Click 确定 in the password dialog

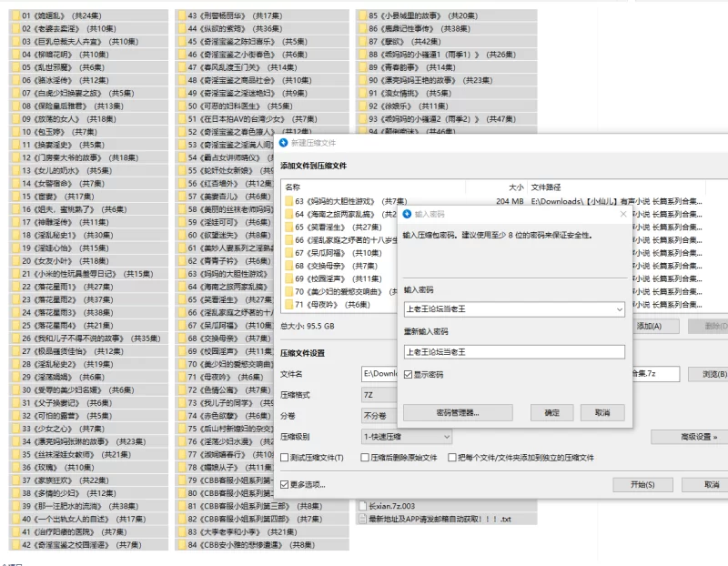click(x=551, y=412)
